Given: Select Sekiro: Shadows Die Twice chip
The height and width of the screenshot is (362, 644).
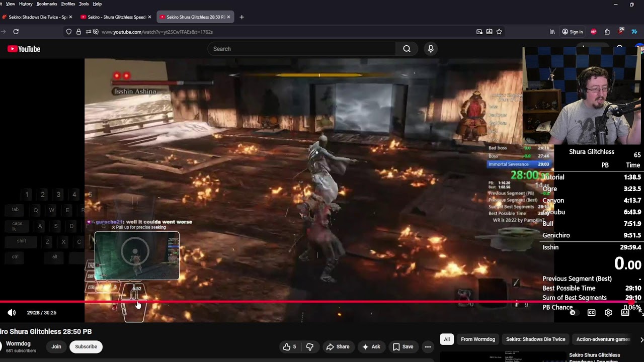Looking at the screenshot, I should pos(536,339).
